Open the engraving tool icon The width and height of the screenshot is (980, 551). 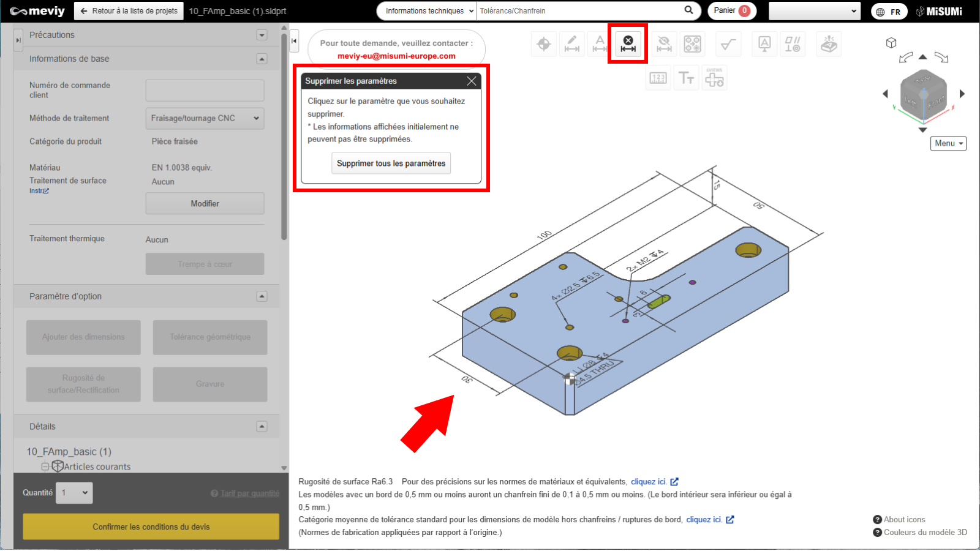pyautogui.click(x=828, y=44)
